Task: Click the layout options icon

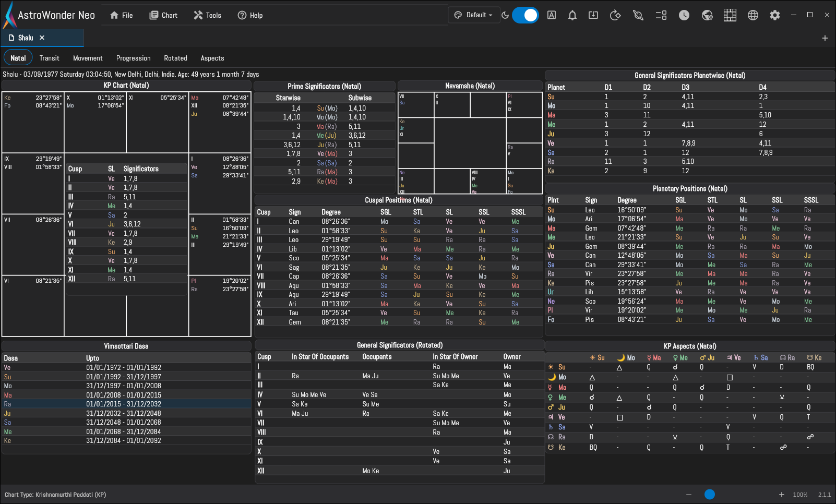Action: [x=661, y=15]
